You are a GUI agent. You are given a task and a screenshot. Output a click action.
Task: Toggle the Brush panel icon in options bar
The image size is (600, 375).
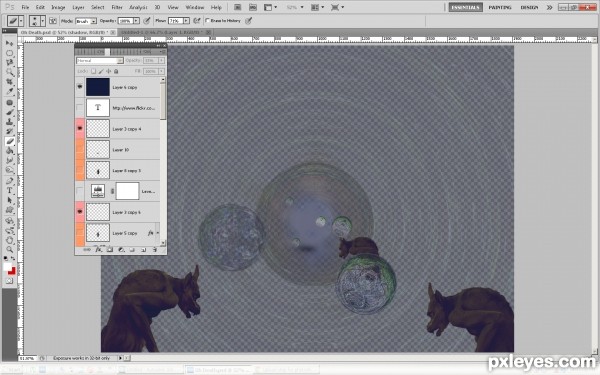53,21
